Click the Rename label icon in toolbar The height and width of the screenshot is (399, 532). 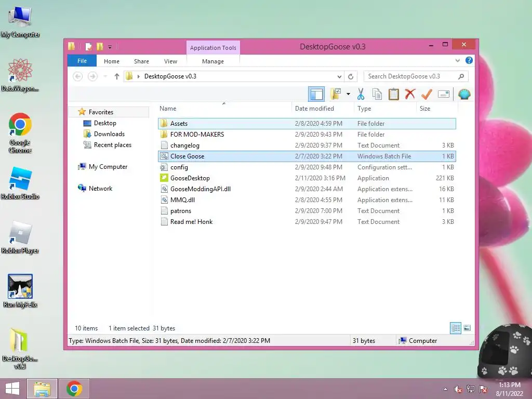coord(444,94)
